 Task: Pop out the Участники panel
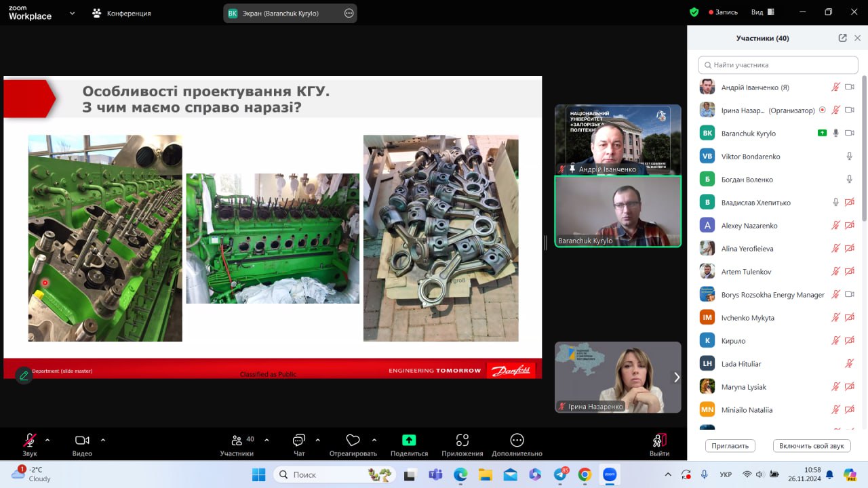(842, 39)
